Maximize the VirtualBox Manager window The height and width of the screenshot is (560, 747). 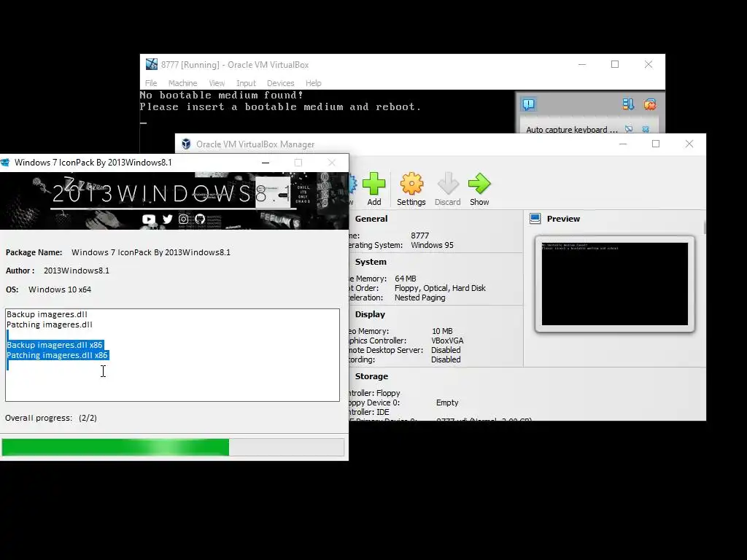pyautogui.click(x=656, y=144)
